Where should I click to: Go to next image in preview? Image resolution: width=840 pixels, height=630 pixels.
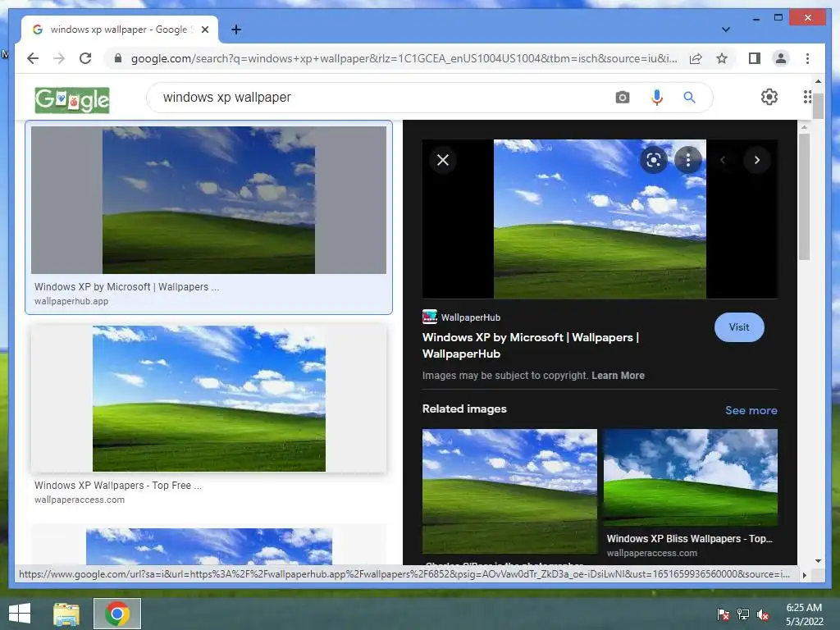click(x=756, y=160)
